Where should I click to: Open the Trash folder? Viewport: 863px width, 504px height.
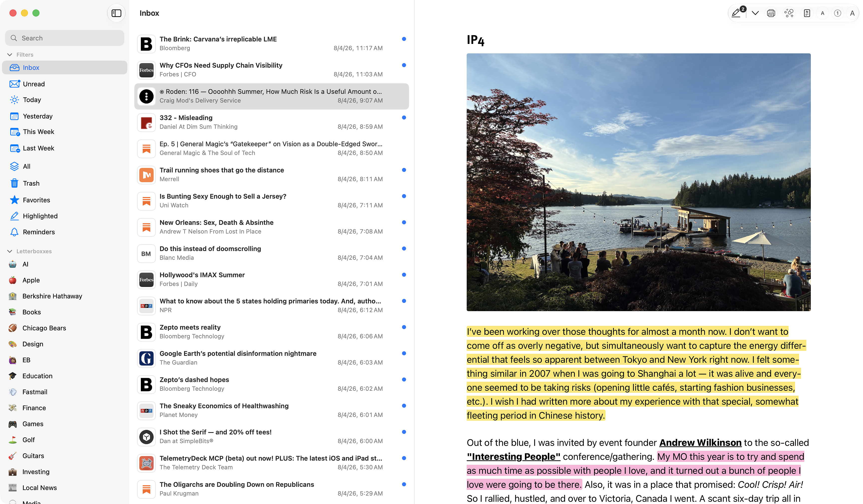point(64,183)
